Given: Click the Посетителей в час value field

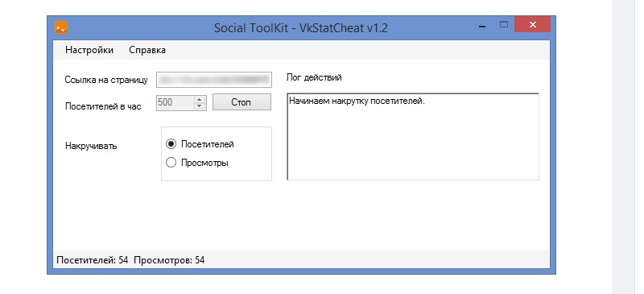Looking at the screenshot, I should pos(175,102).
